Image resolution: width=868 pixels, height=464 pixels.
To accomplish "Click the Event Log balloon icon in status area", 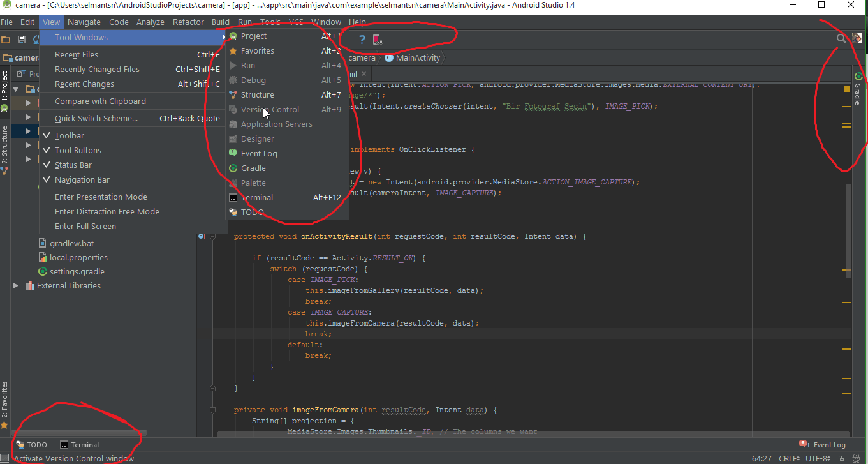I will tap(804, 444).
